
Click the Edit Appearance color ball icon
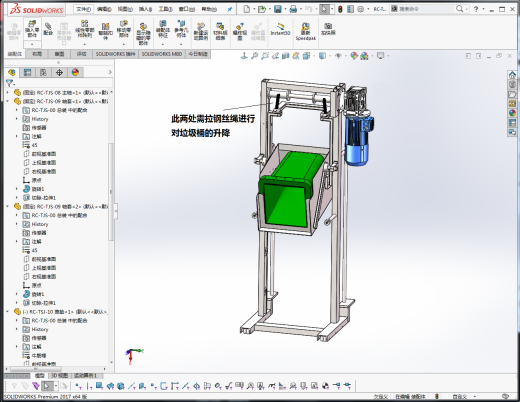click(354, 56)
